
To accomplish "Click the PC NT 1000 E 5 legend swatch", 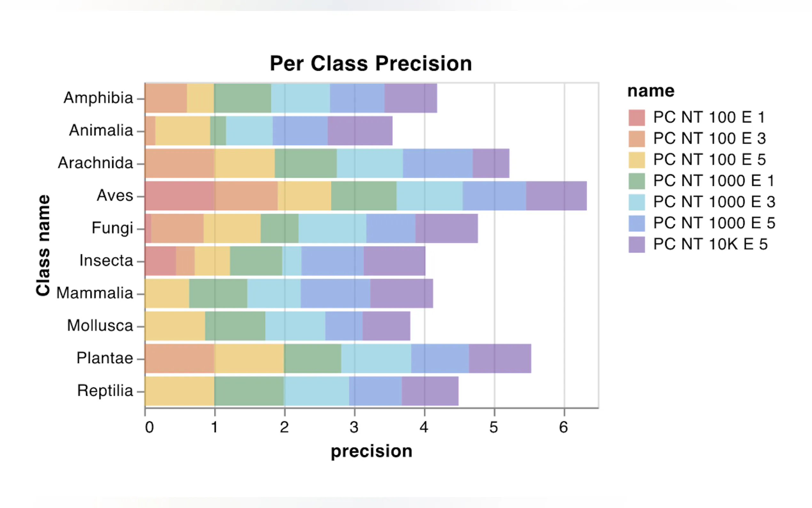I will 636,223.
